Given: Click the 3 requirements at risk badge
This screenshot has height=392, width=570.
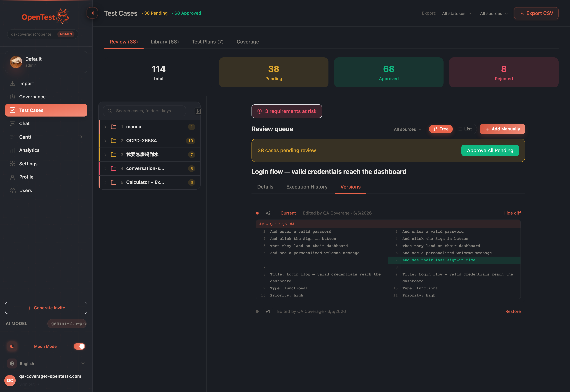Looking at the screenshot, I should [287, 111].
